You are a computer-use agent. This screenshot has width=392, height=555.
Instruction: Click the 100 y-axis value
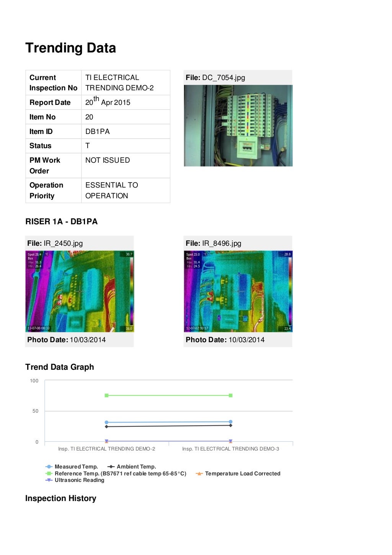click(34, 381)
